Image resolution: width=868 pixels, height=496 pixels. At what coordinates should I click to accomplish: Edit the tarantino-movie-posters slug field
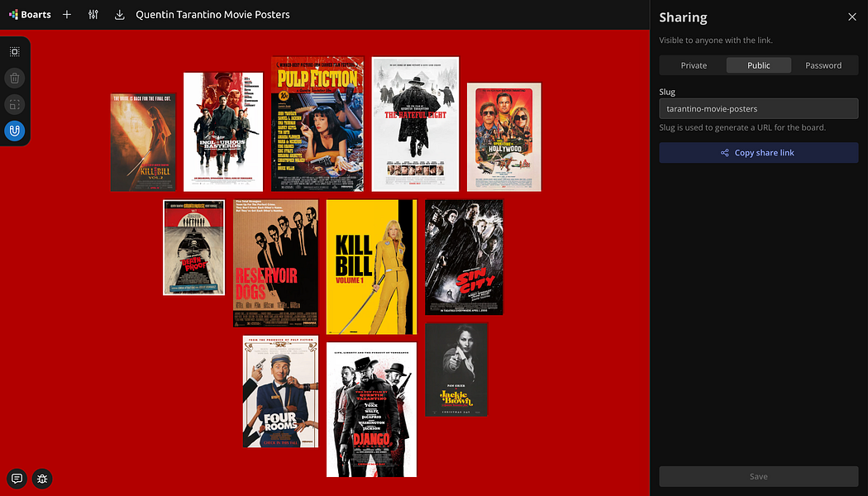[758, 108]
